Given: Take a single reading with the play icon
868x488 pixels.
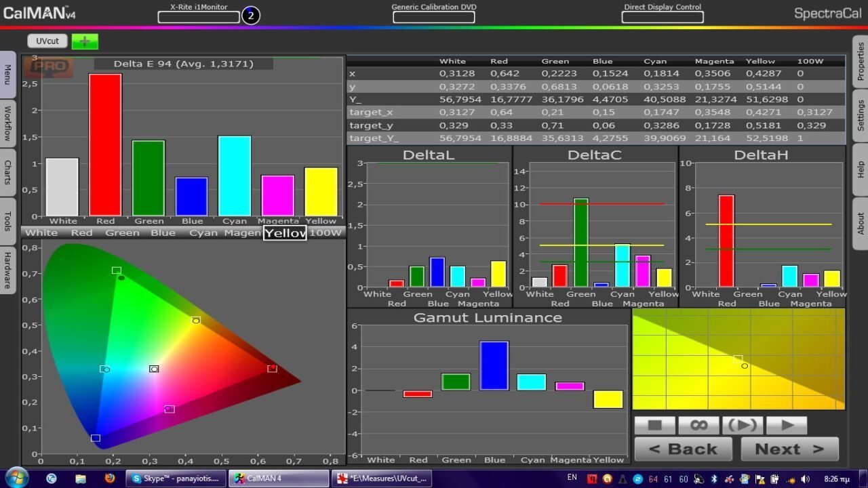Looking at the screenshot, I should pos(787,426).
